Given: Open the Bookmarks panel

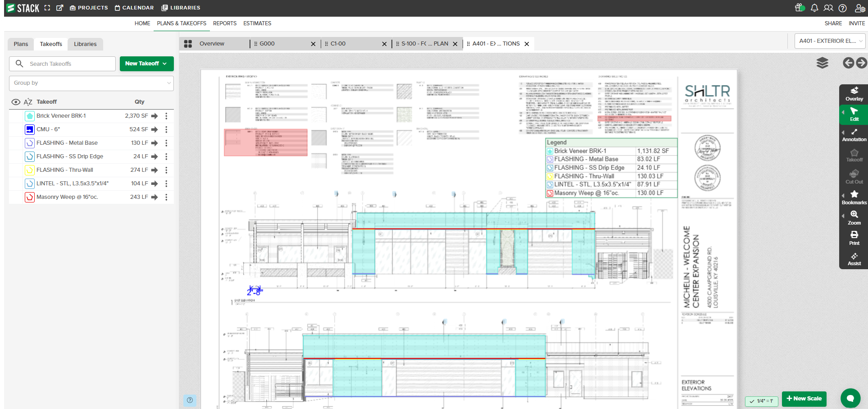Looking at the screenshot, I should tap(854, 198).
